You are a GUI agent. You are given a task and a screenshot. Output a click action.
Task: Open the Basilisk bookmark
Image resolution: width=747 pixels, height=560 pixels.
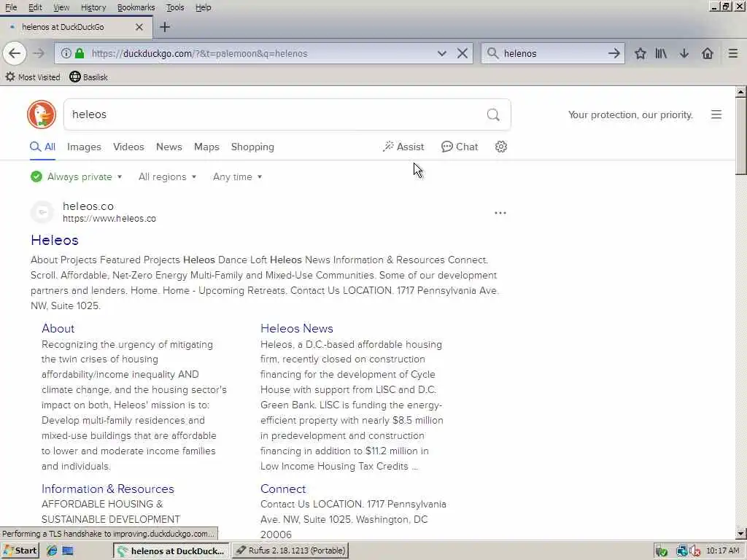(89, 77)
